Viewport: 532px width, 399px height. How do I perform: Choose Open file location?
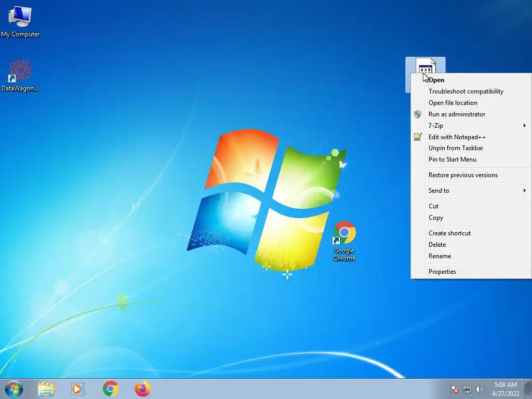click(x=471, y=103)
